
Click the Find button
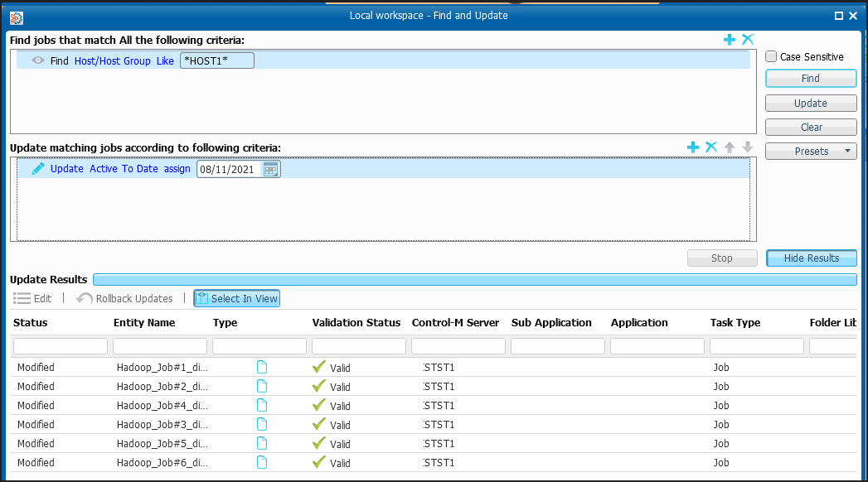pyautogui.click(x=811, y=79)
